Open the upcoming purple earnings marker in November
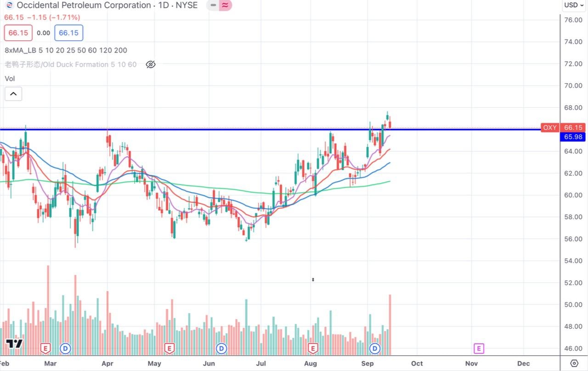Image resolution: width=588 pixels, height=371 pixels. (x=479, y=348)
